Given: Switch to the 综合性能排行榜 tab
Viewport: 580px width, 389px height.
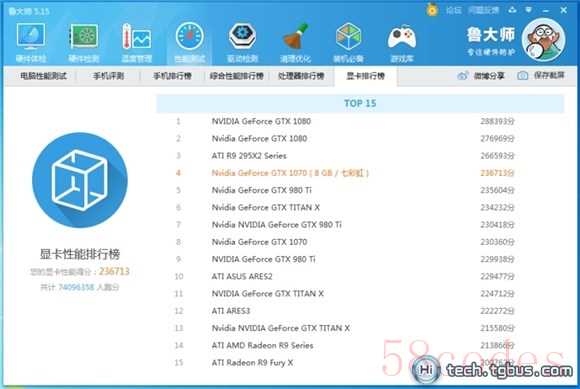Looking at the screenshot, I should coord(237,76).
